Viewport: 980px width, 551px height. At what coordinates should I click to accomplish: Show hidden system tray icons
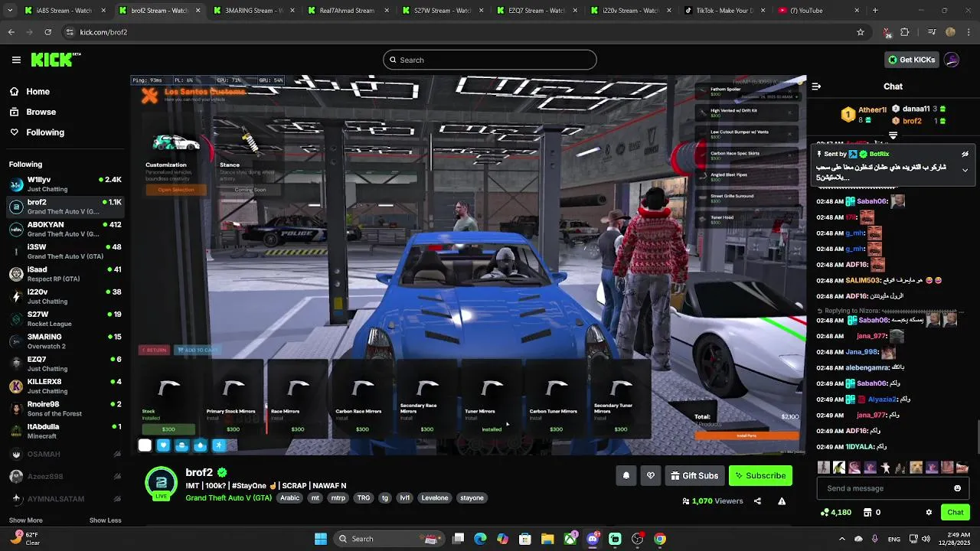(841, 539)
